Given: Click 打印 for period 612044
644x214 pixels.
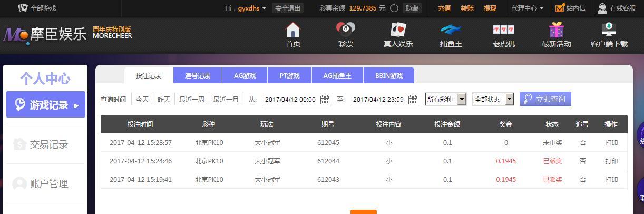Looking at the screenshot, I should (611, 161).
